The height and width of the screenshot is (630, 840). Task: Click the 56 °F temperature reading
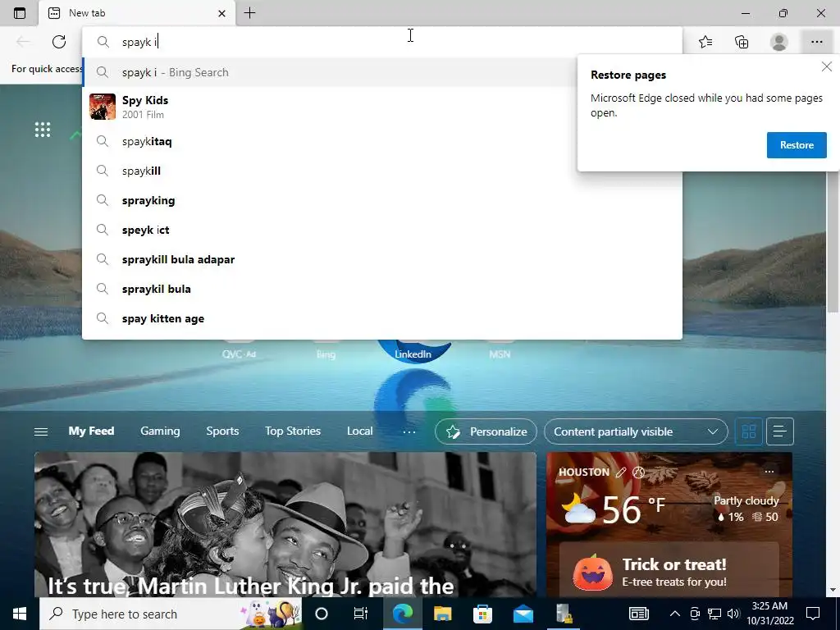pyautogui.click(x=633, y=509)
